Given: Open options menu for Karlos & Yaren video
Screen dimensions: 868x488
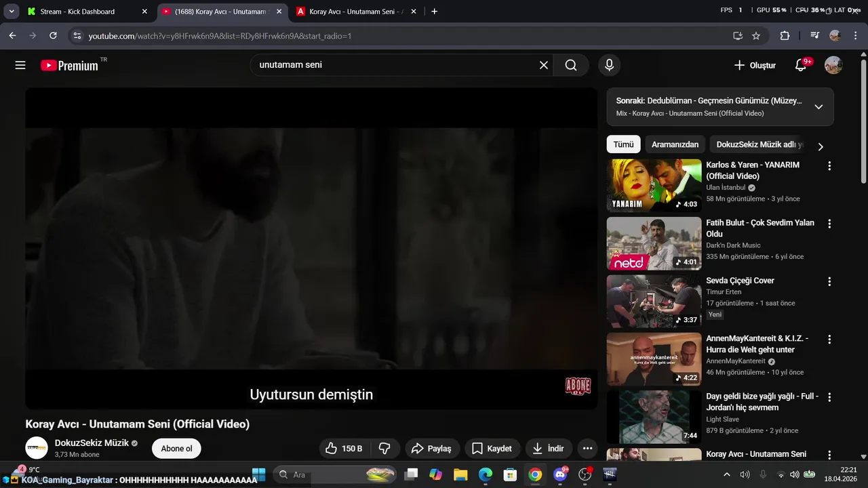Looking at the screenshot, I should (x=829, y=165).
